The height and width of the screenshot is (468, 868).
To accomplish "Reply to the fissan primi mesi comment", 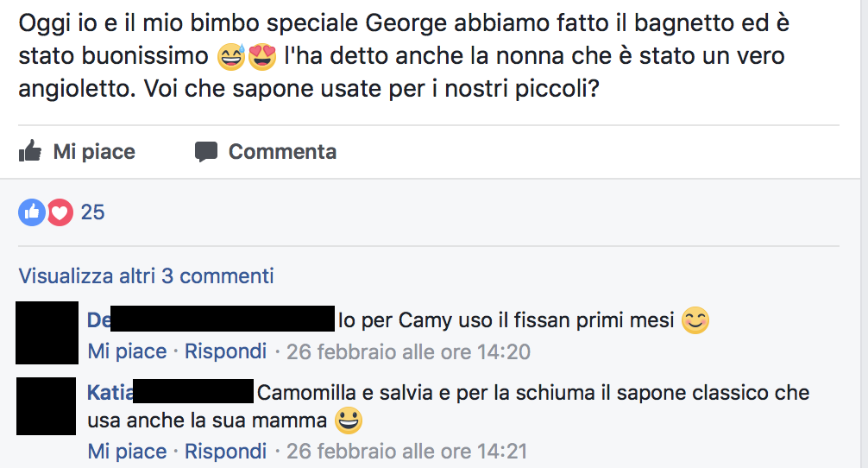I will pos(225,351).
